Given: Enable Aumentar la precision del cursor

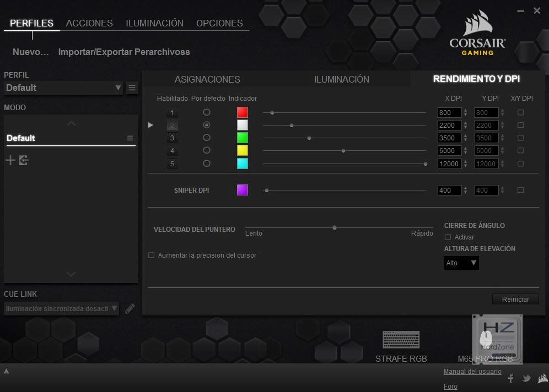Looking at the screenshot, I should [151, 255].
